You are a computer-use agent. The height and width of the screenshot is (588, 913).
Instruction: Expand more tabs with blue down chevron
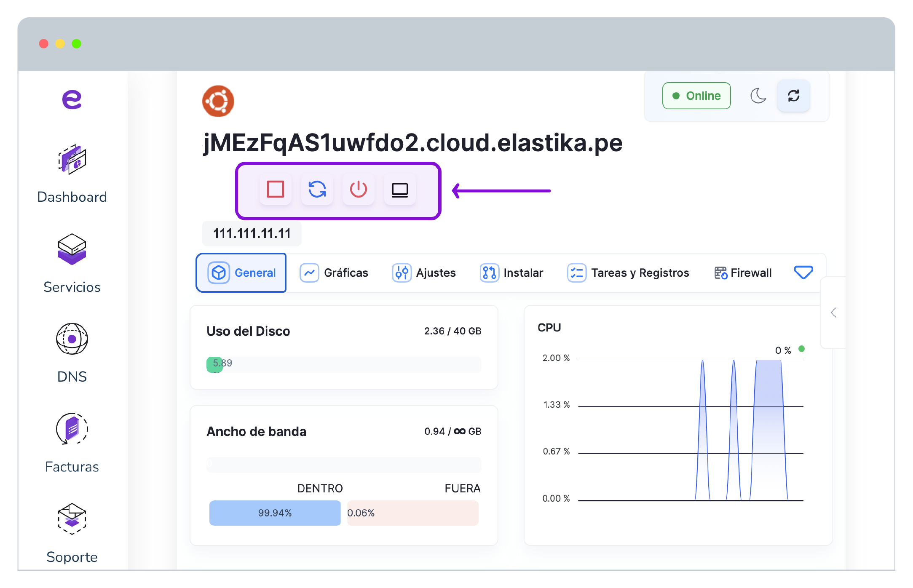(x=803, y=273)
